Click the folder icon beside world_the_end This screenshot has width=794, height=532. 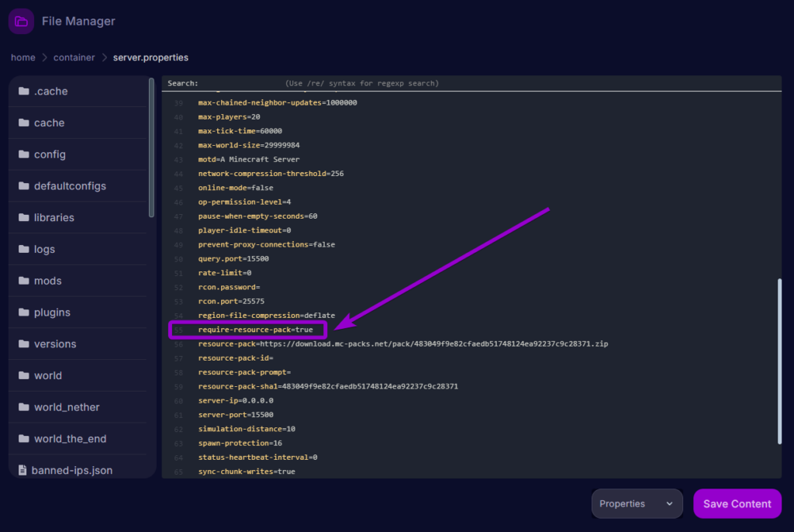24,438
